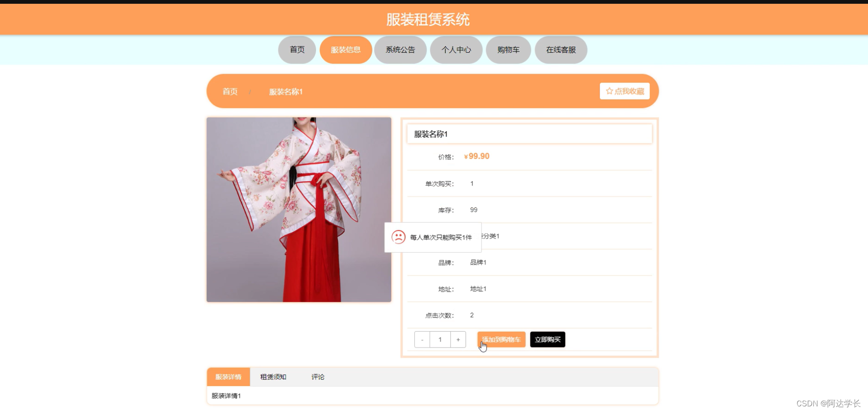Go to 个人中心 in the navigation
Screen dimensions: 868x412
(456, 50)
